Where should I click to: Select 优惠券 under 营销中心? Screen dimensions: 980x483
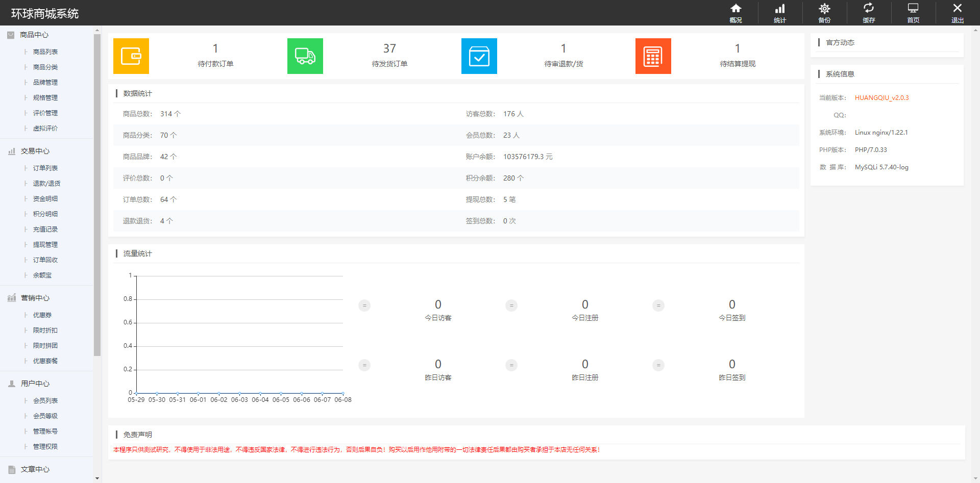42,315
